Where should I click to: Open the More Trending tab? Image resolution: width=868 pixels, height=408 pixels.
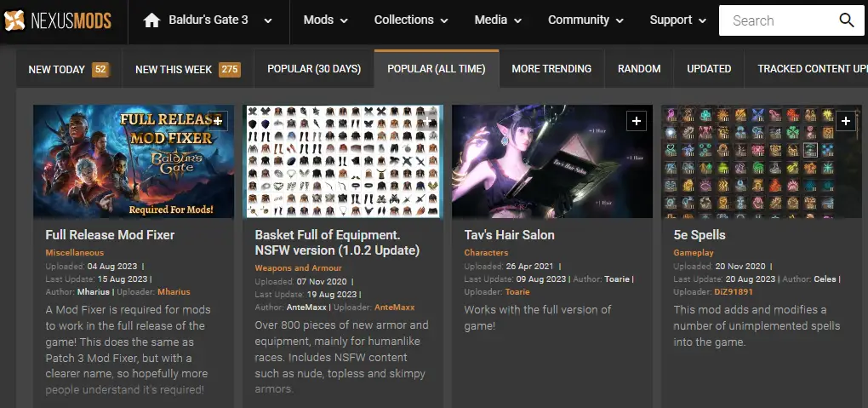click(551, 69)
